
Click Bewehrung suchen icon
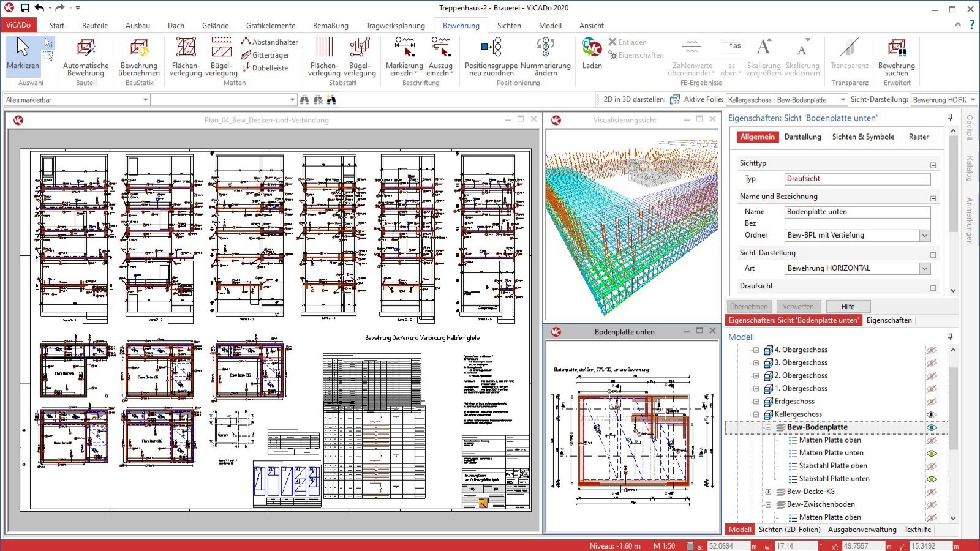(x=896, y=56)
